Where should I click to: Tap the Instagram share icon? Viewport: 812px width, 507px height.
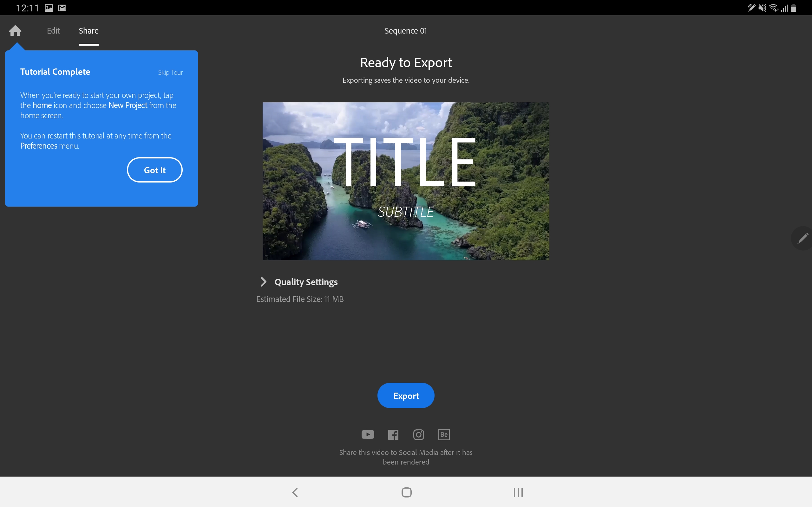tap(418, 434)
